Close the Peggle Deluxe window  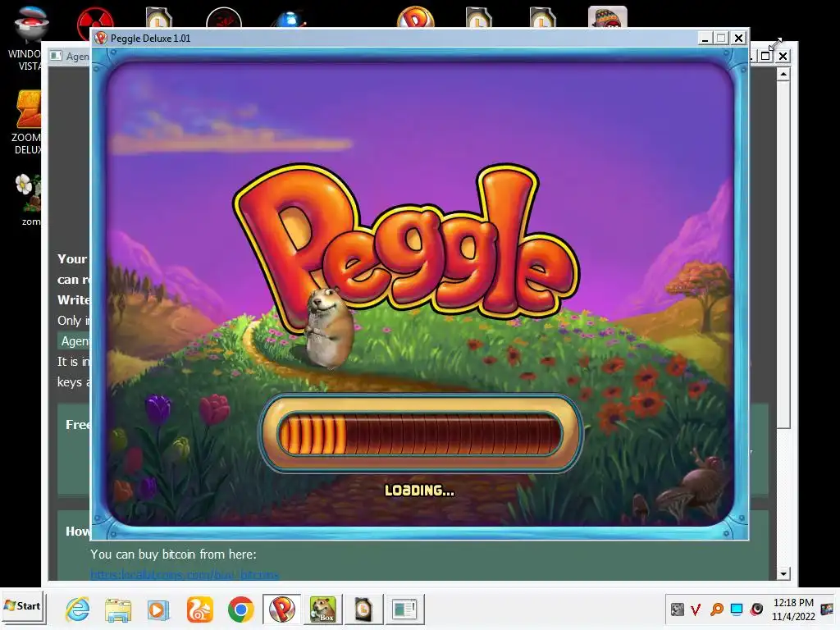click(738, 38)
